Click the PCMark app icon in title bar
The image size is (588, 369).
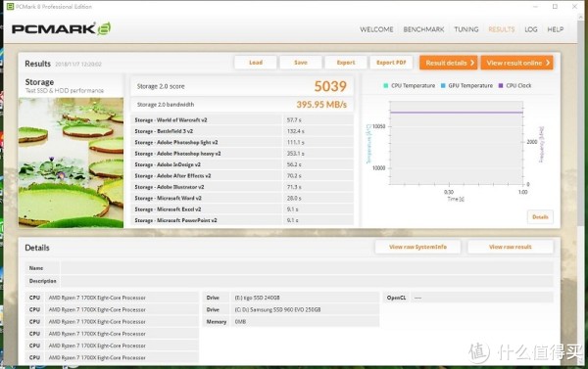pyautogui.click(x=10, y=7)
